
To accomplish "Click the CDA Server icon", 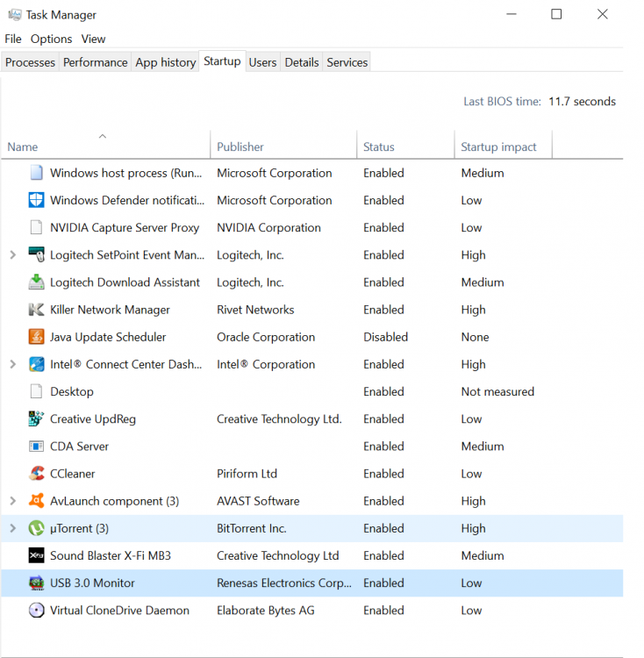I will pyautogui.click(x=37, y=446).
